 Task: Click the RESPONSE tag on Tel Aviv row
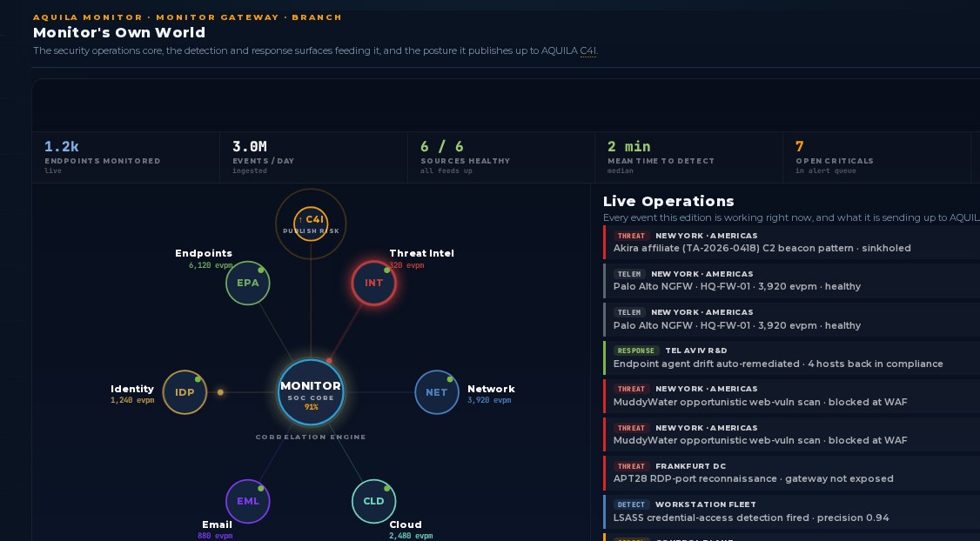click(x=636, y=351)
